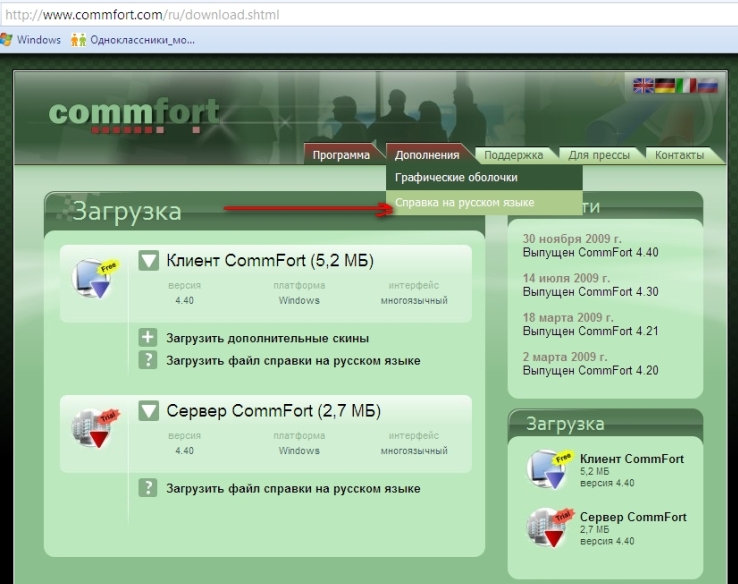Image resolution: width=738 pixels, height=584 pixels.
Task: Select Графические оболочки from dropdown menu
Action: (456, 177)
